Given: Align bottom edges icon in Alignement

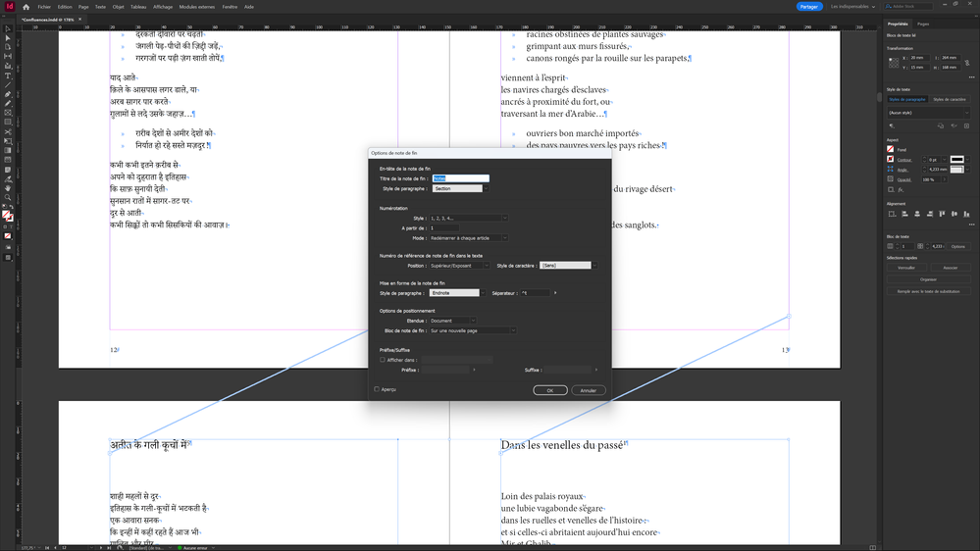Looking at the screenshot, I should point(967,214).
